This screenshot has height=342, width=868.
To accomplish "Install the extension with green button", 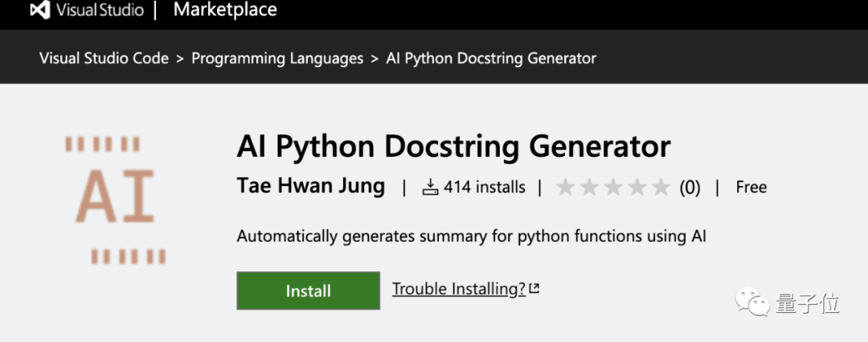I will pos(309,290).
